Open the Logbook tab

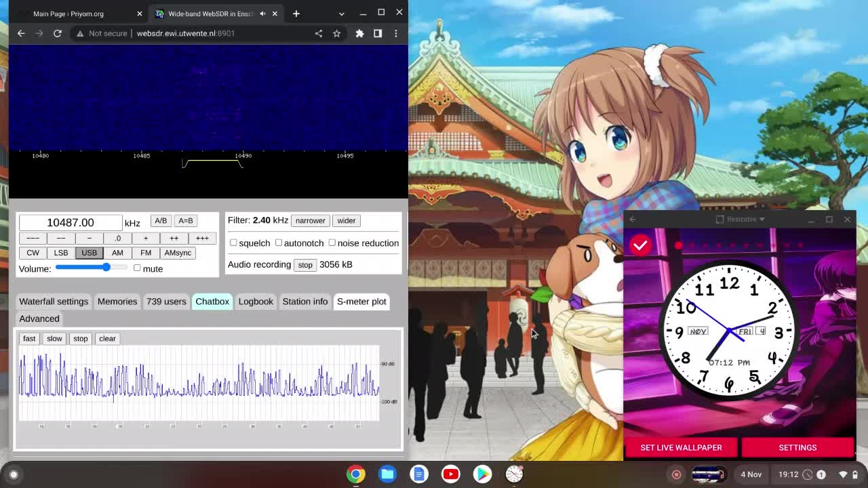tap(256, 302)
